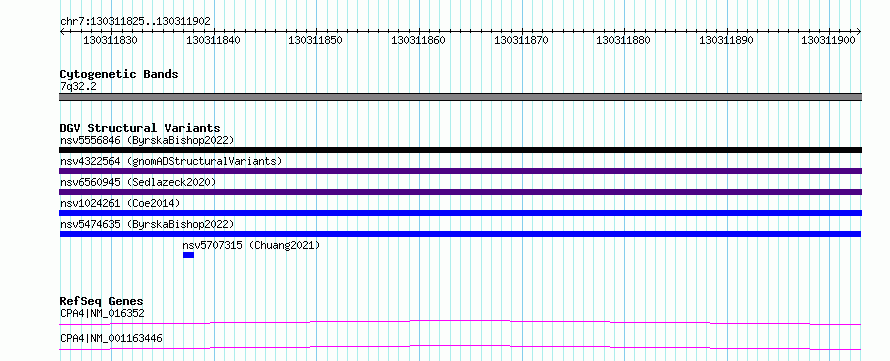Click ruler position 130311870
This screenshot has width=890, height=361.
tap(521, 40)
